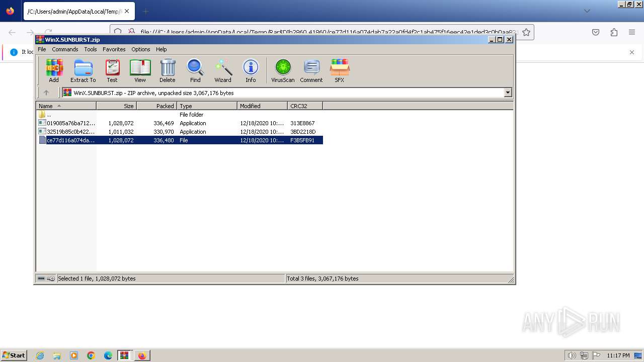The width and height of the screenshot is (644, 362).
Task: Open Firefox Extensions puzzle icon
Action: [614, 32]
